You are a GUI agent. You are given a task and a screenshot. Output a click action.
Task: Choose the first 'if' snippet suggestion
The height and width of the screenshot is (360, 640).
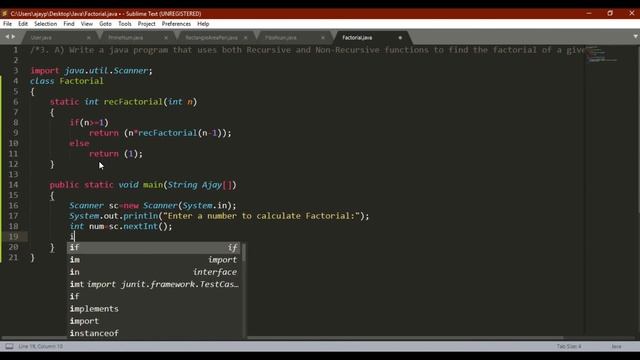coord(153,247)
